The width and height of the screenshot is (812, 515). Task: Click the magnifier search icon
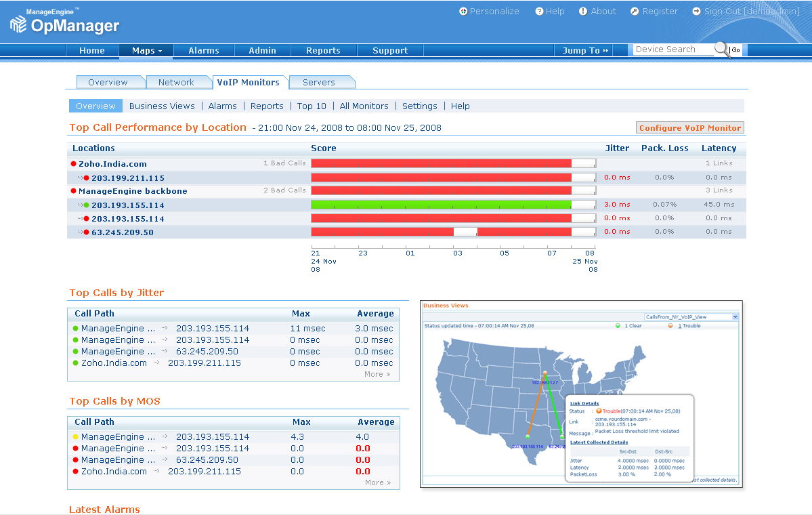(721, 49)
